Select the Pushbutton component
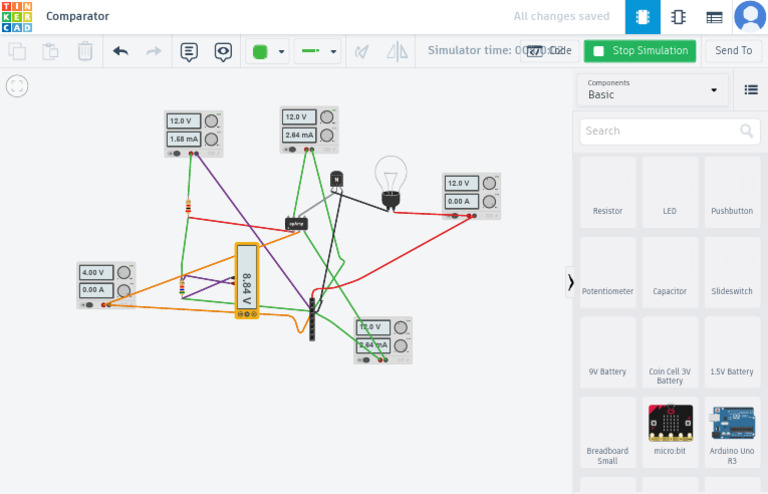The image size is (768, 494). 732,192
